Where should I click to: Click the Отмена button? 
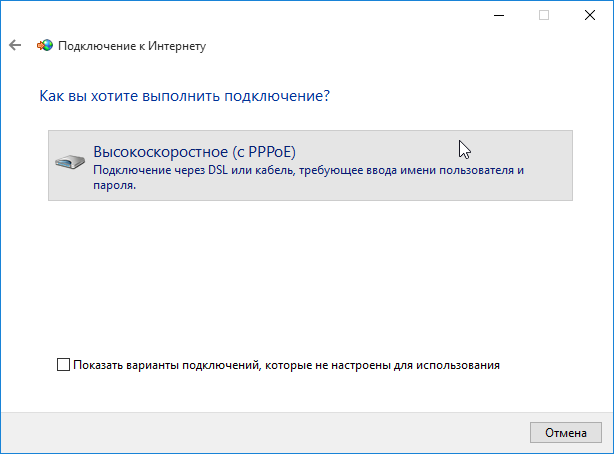[565, 432]
